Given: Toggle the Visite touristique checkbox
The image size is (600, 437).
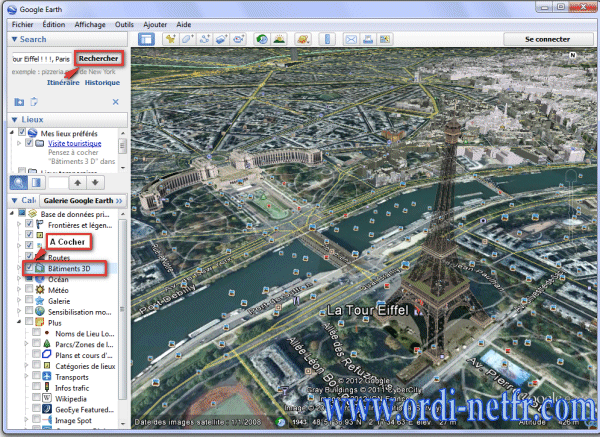Looking at the screenshot, I should click(29, 142).
